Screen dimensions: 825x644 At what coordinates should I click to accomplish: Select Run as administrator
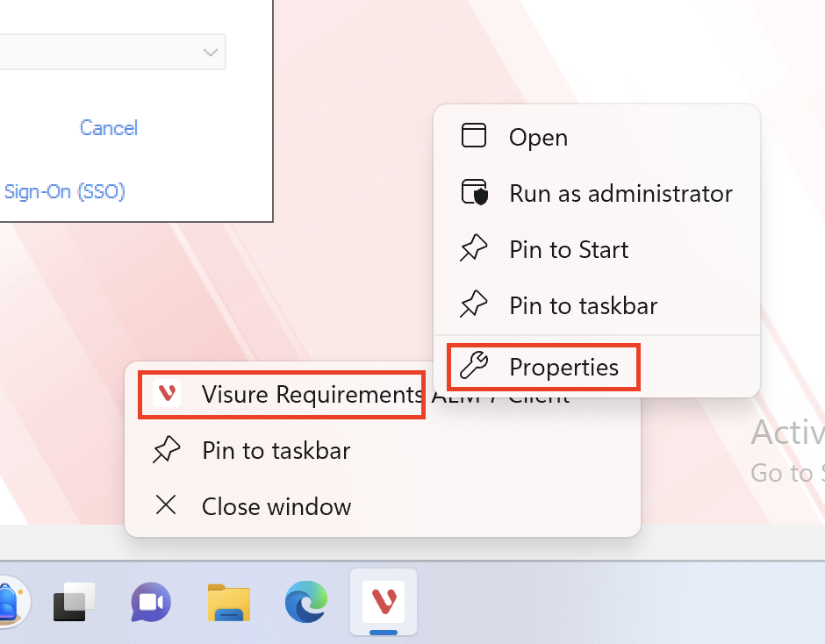click(x=597, y=193)
